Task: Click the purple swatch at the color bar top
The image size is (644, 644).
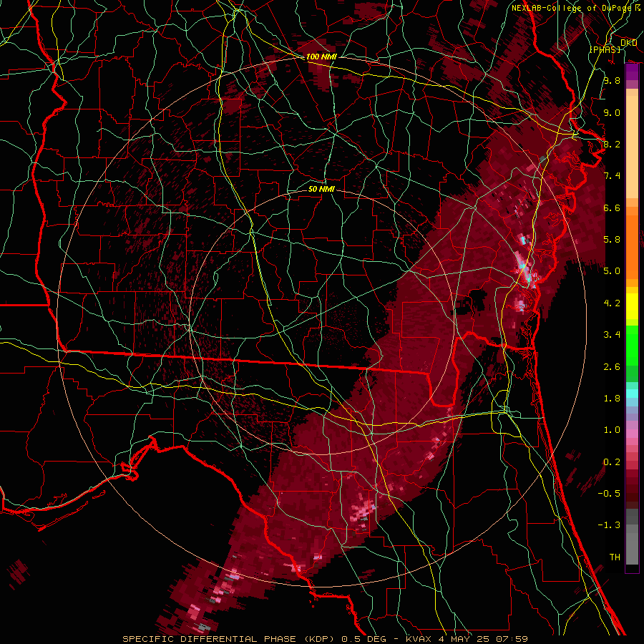Action: click(x=632, y=72)
